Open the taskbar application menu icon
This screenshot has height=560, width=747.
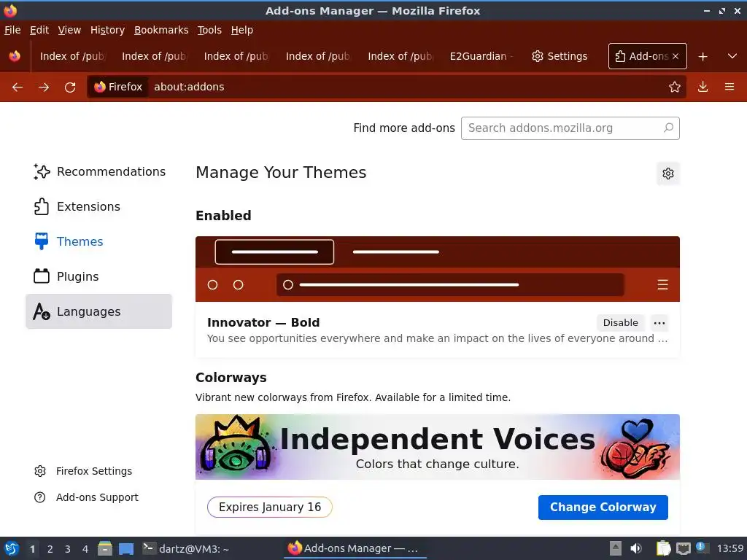click(12, 548)
